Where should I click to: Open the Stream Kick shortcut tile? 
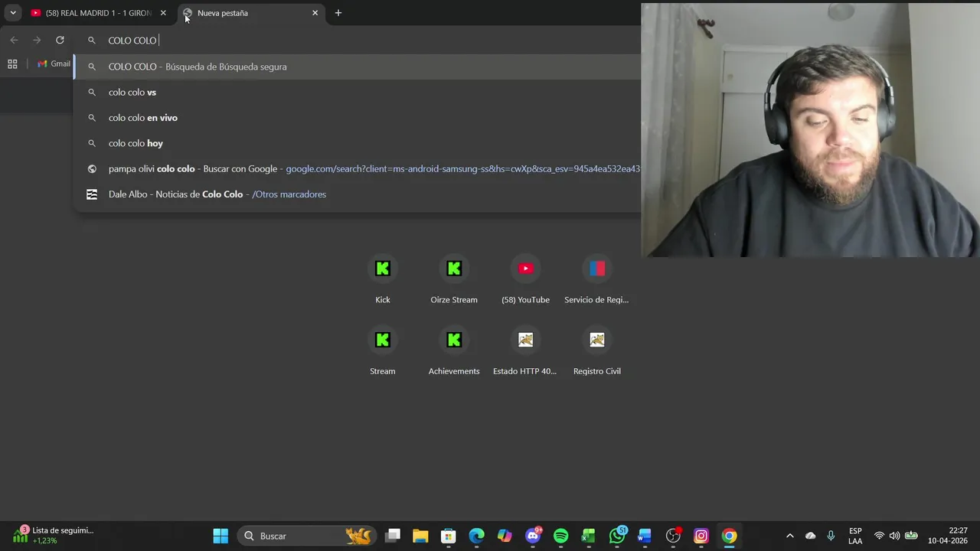(383, 350)
